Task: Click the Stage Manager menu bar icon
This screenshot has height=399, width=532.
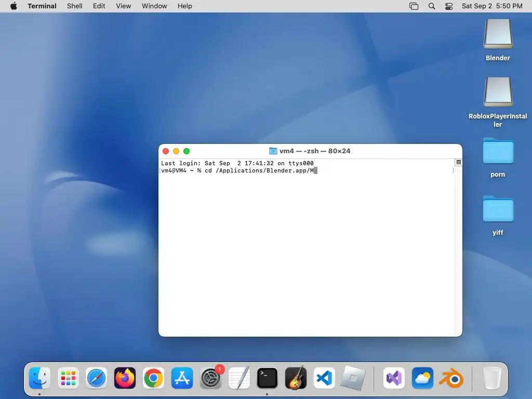Action: pyautogui.click(x=414, y=6)
